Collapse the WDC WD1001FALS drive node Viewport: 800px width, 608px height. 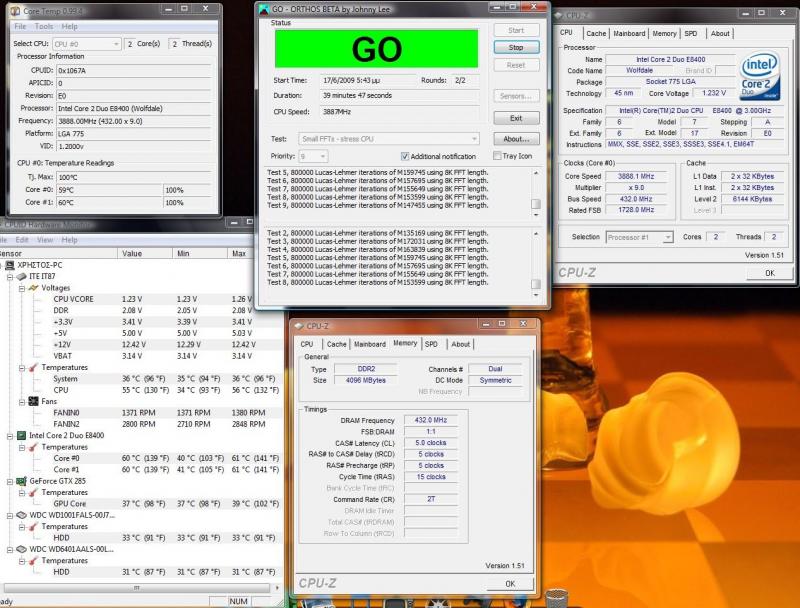(10, 516)
